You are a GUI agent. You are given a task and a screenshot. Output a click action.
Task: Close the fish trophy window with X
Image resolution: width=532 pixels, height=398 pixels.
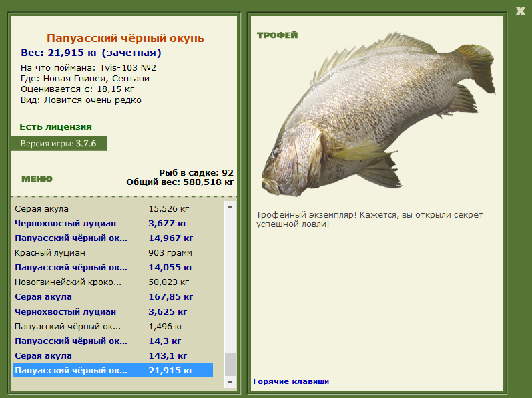(x=520, y=10)
